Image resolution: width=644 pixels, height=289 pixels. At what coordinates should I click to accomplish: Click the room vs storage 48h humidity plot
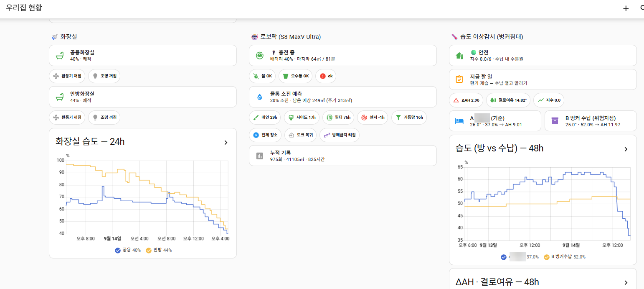[x=547, y=204]
